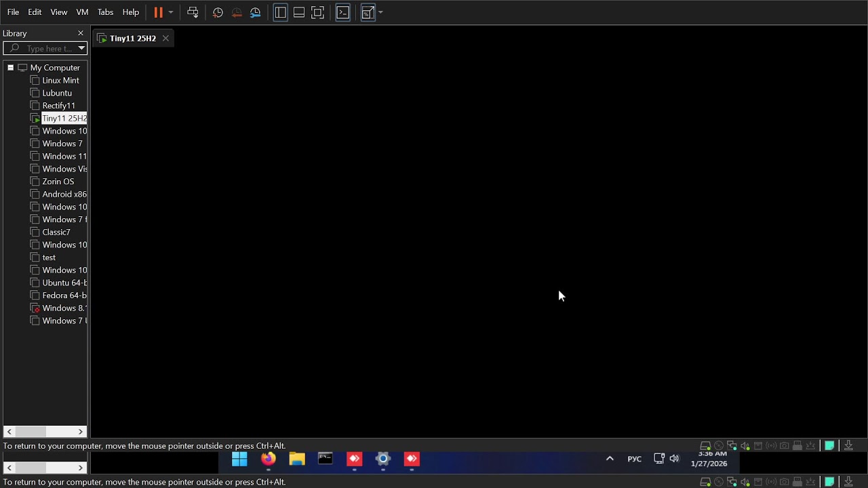Select the Windows 11 virtual machine
Image resolution: width=868 pixels, height=488 pixels.
[64, 157]
